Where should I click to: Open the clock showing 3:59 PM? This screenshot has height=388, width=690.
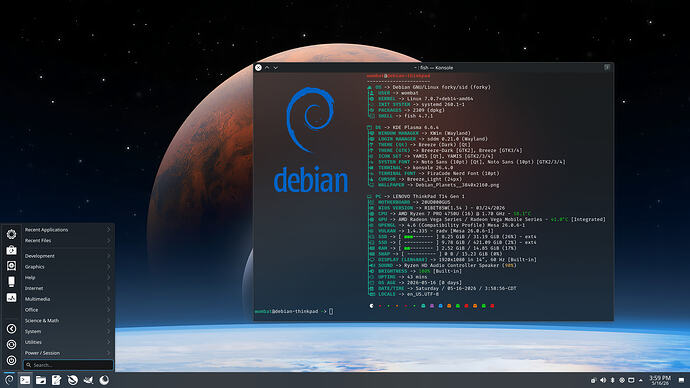660,380
